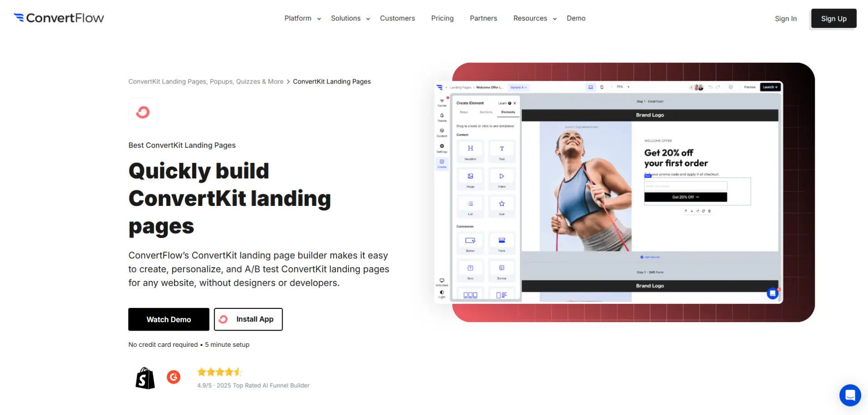
Task: Click Launch button in builder preview
Action: (x=770, y=87)
